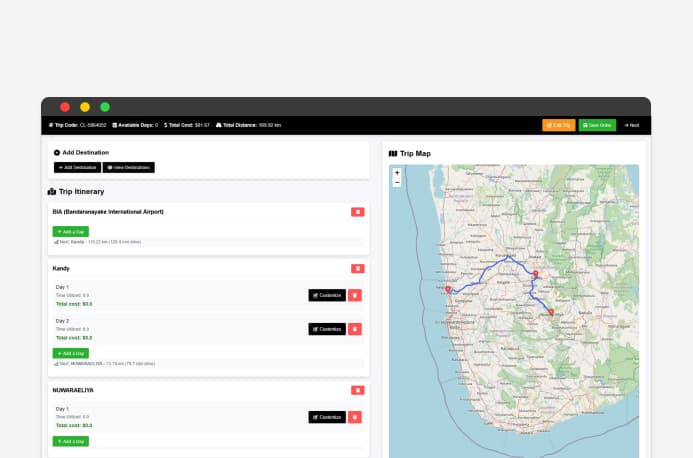The width and height of the screenshot is (693, 458).
Task: Remove NUWARAELIYA Day 1 using trash icon
Action: pyautogui.click(x=354, y=417)
